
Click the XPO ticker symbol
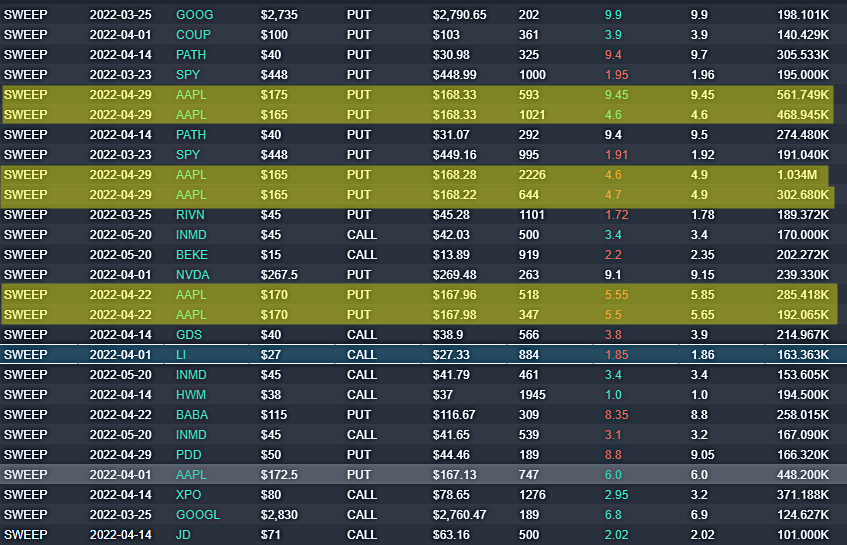click(x=189, y=494)
